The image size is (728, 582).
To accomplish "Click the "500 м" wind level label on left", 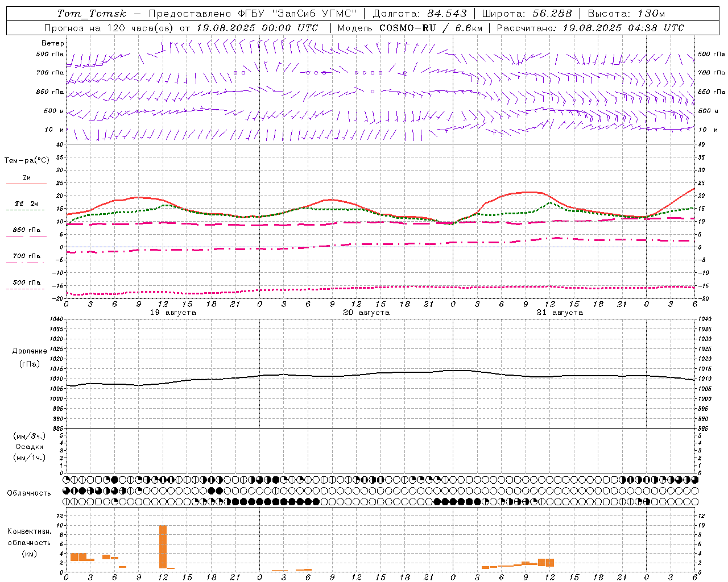I will tap(54, 111).
